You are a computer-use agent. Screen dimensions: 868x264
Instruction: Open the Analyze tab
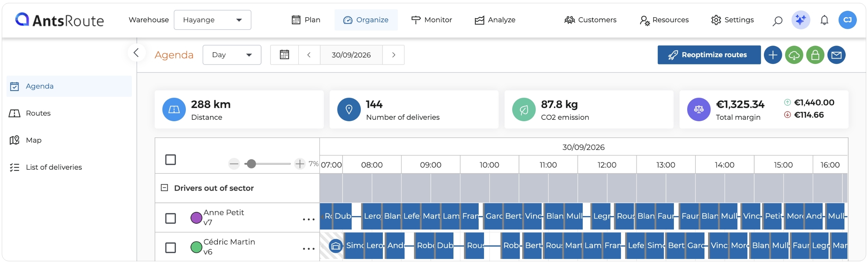[495, 20]
